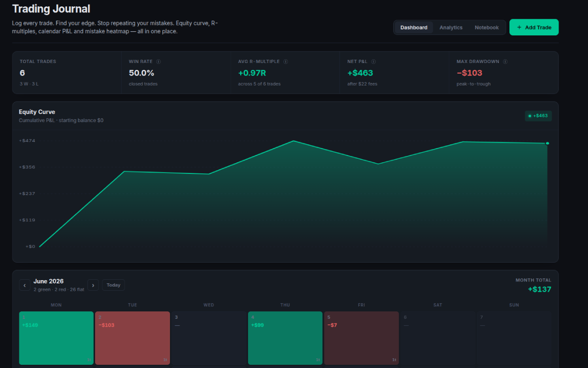588x368 pixels.
Task: Click the Win Rate info icon
Action: point(158,62)
